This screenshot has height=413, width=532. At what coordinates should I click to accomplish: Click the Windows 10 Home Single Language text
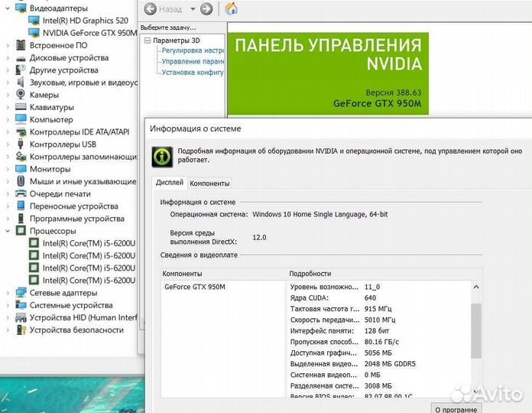pyautogui.click(x=320, y=214)
